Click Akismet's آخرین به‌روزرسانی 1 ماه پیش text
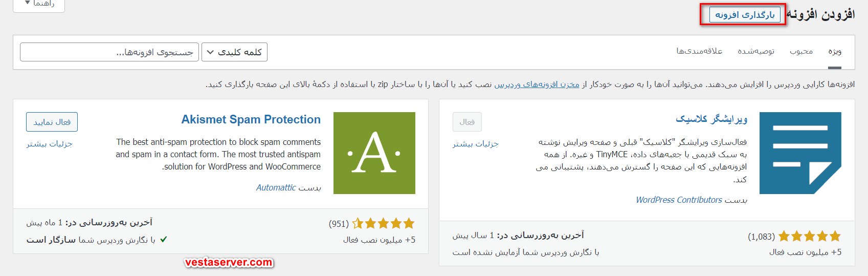This screenshot has width=868, height=276. click(x=90, y=222)
